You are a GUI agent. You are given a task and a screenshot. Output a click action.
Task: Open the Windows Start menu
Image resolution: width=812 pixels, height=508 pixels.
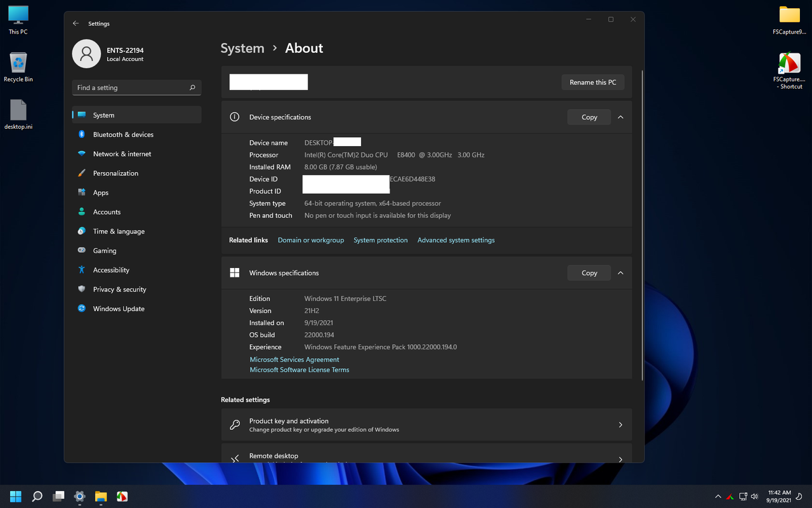(16, 496)
